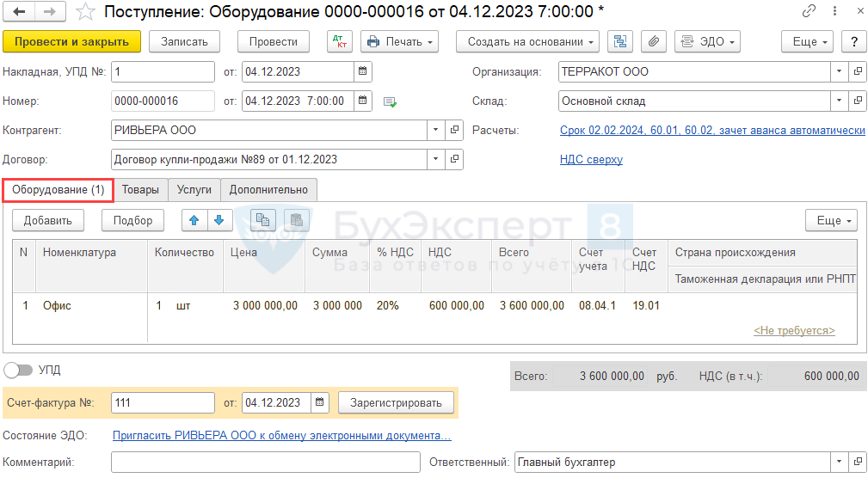Open calendar for invoice date
Viewport: 868px width, 478px height.
click(x=320, y=402)
